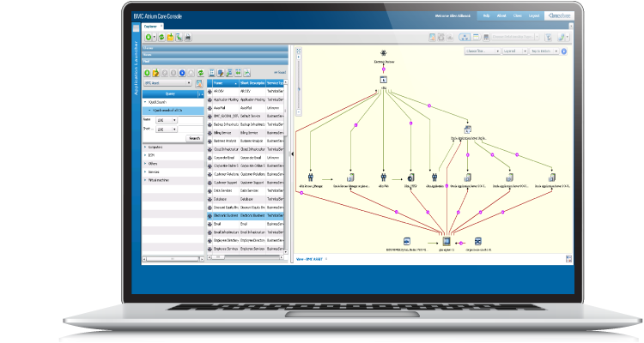
Task: Click the Search button in the query panel
Action: pyautogui.click(x=194, y=137)
